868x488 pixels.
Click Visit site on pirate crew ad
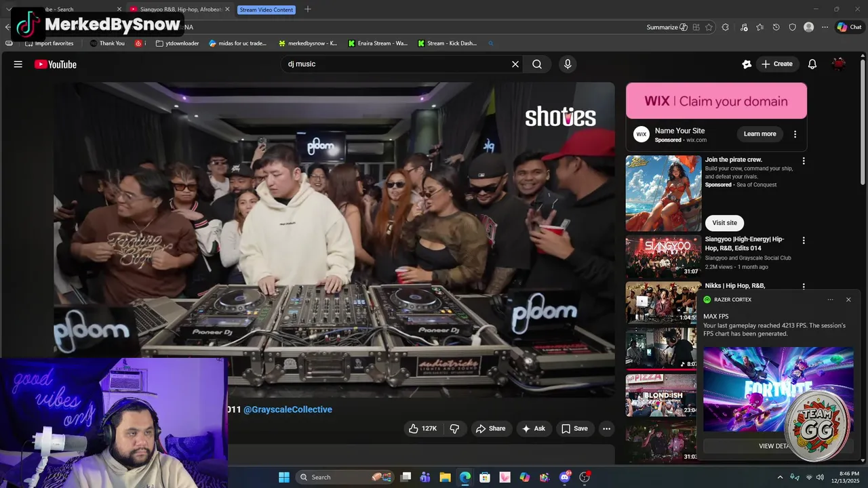(724, 223)
